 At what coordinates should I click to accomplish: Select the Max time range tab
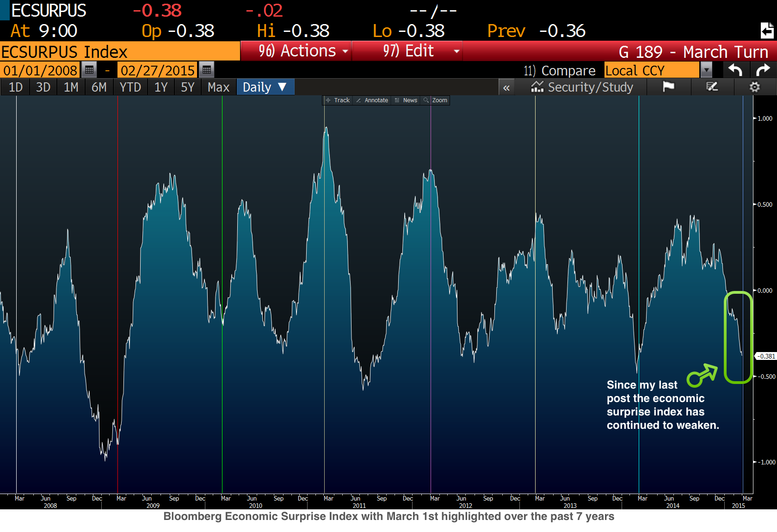click(219, 87)
